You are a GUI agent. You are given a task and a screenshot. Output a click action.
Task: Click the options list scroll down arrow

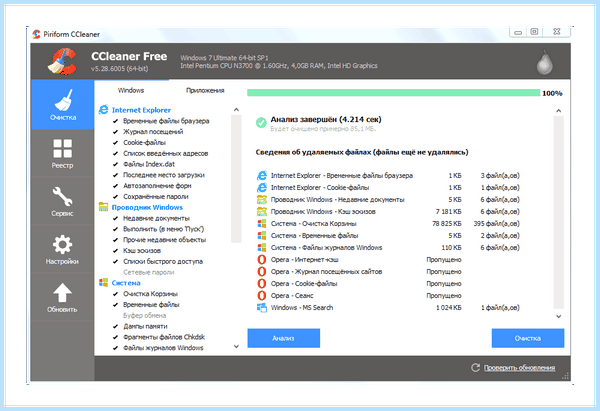[236, 346]
